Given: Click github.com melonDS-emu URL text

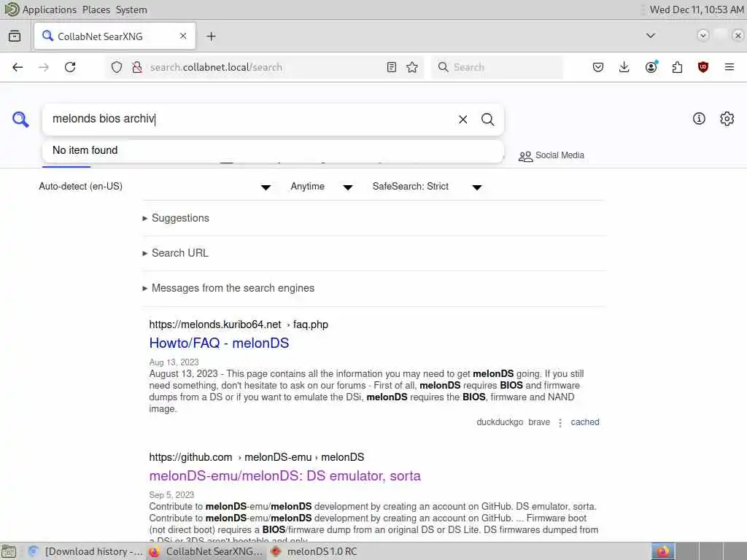Looking at the screenshot, I should pos(256,457).
